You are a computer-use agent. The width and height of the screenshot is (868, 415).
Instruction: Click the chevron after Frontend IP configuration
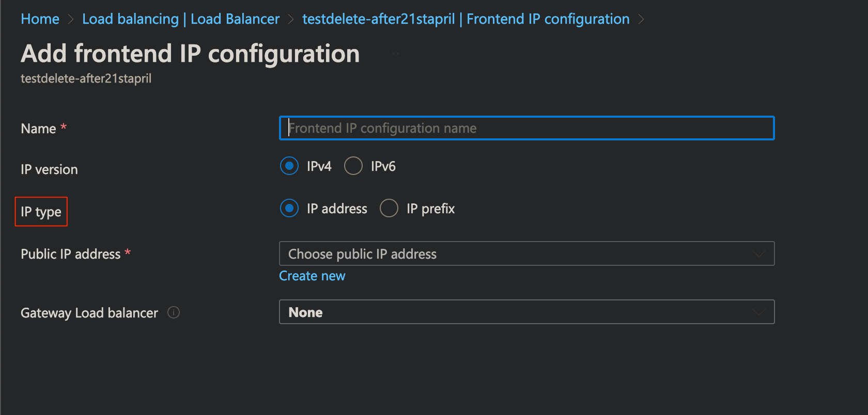(x=641, y=20)
